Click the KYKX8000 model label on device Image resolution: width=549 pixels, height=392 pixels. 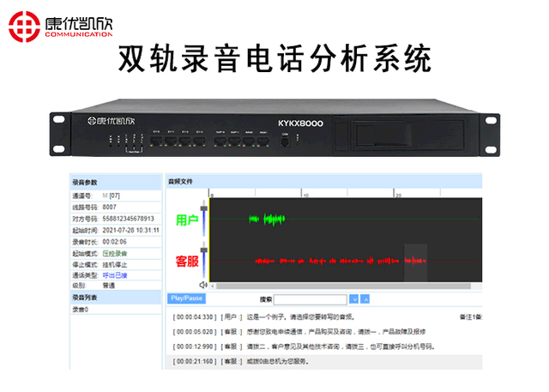tap(301, 124)
